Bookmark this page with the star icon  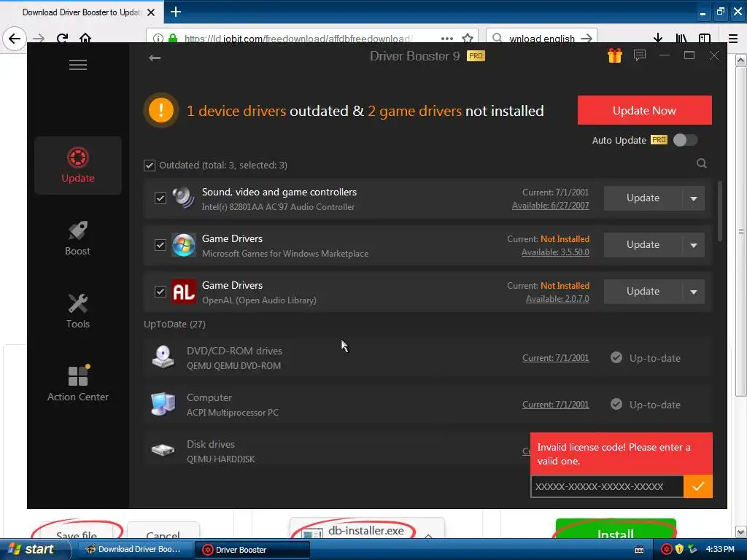click(468, 39)
